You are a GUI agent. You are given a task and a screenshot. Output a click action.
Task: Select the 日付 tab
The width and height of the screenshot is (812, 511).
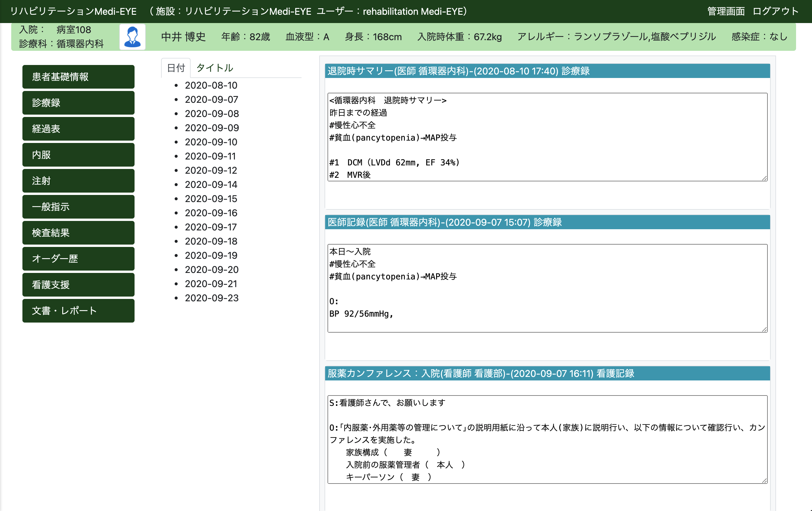click(176, 68)
